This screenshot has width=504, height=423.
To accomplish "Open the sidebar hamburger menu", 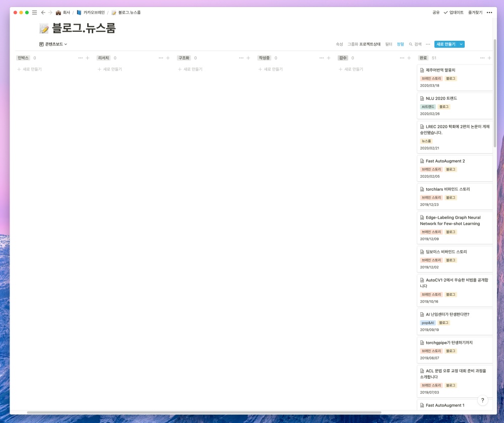I will [x=34, y=12].
